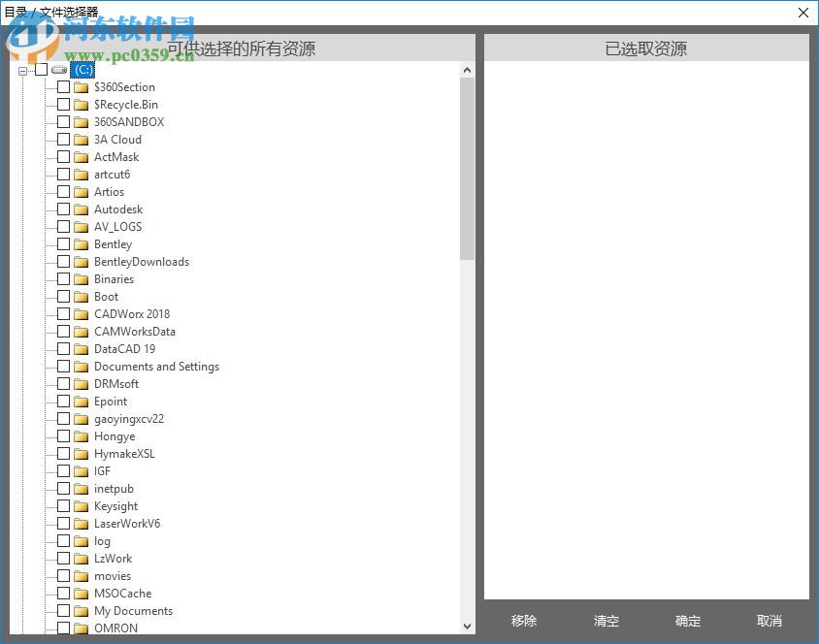
Task: Click the Boot folder icon
Action: tap(81, 296)
